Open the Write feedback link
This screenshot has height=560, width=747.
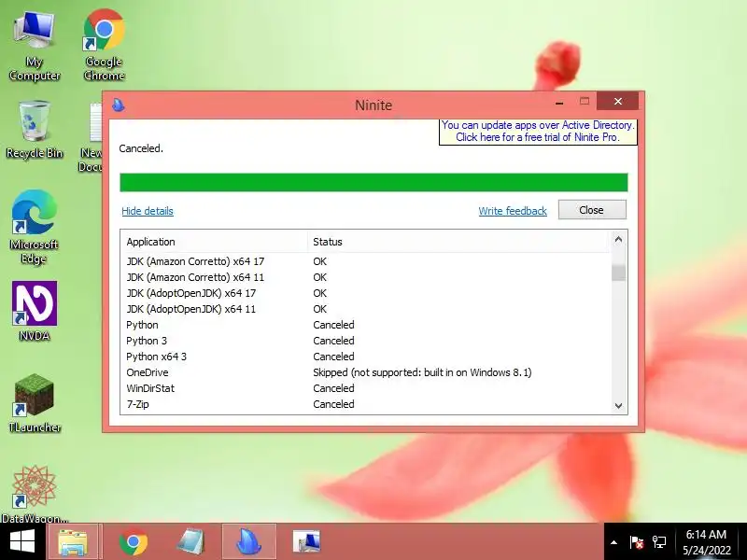pos(513,211)
